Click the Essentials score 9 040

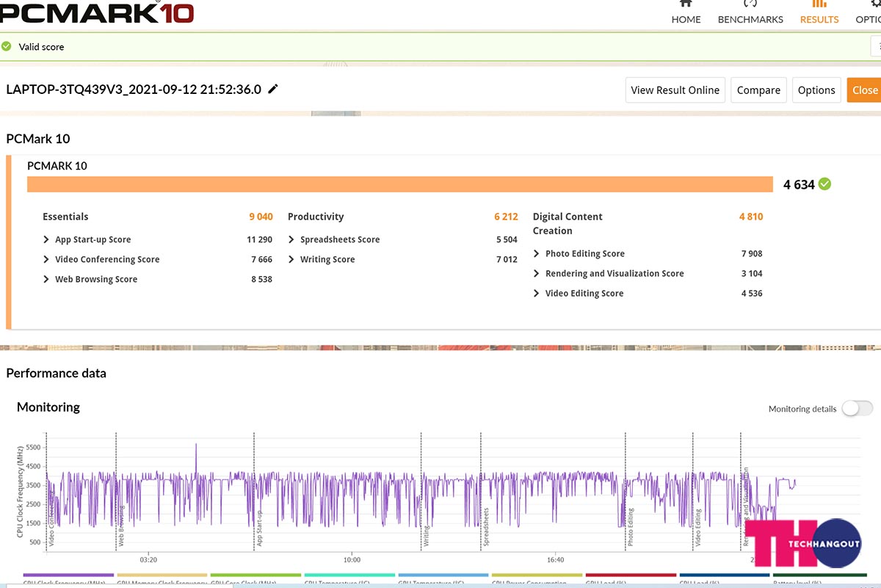pyautogui.click(x=261, y=217)
